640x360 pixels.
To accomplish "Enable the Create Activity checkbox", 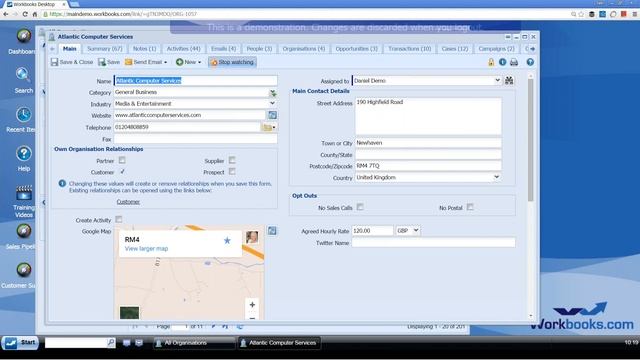I will (x=119, y=220).
